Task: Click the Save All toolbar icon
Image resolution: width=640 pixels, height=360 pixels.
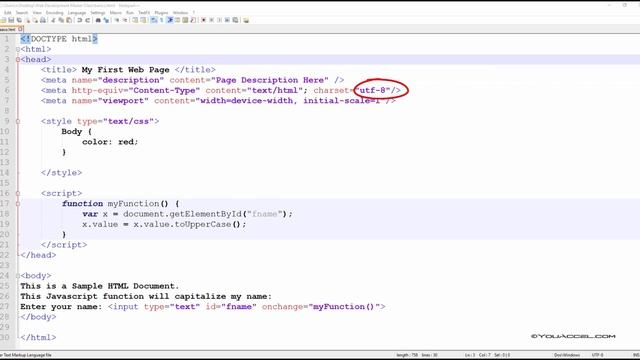Action: click(x=19, y=20)
